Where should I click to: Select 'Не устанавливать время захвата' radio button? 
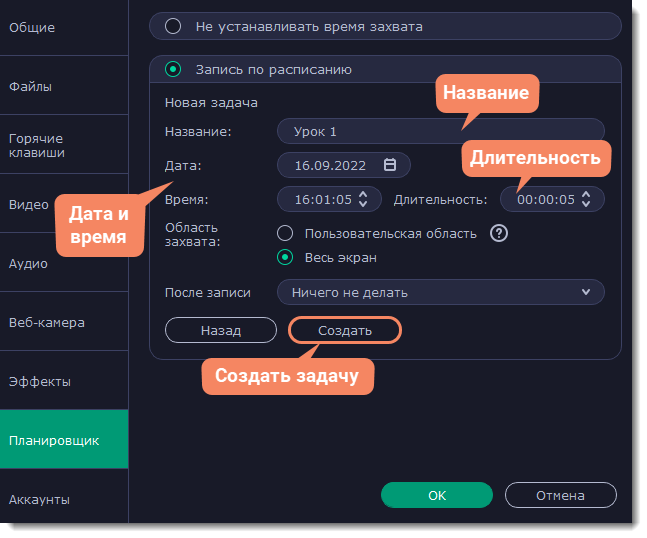click(x=172, y=27)
